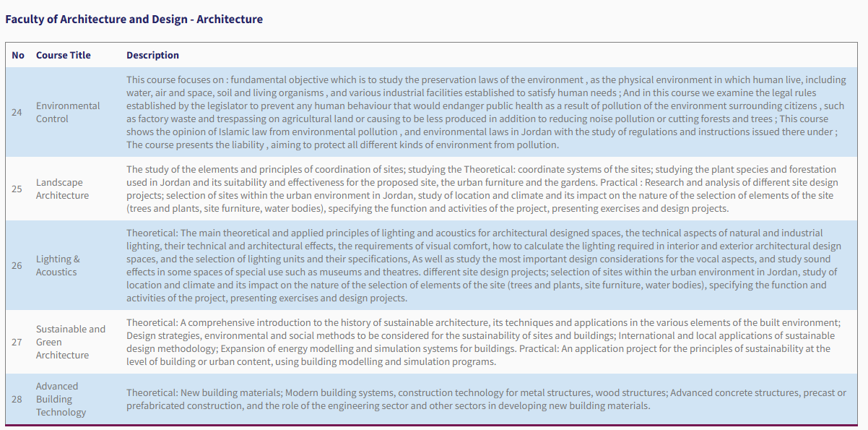
Task: Click 'Theoretical:' starting the Sustainable Architecture description
Action: 152,322
